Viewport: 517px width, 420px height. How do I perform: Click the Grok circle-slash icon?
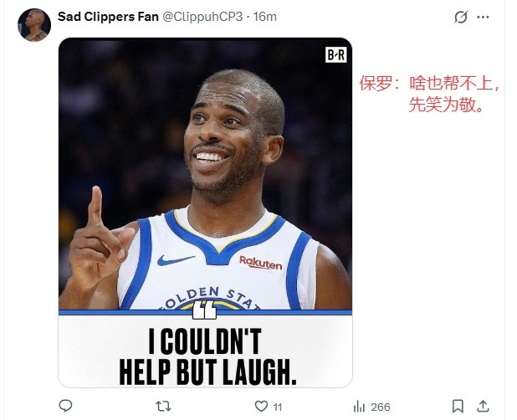pyautogui.click(x=461, y=17)
